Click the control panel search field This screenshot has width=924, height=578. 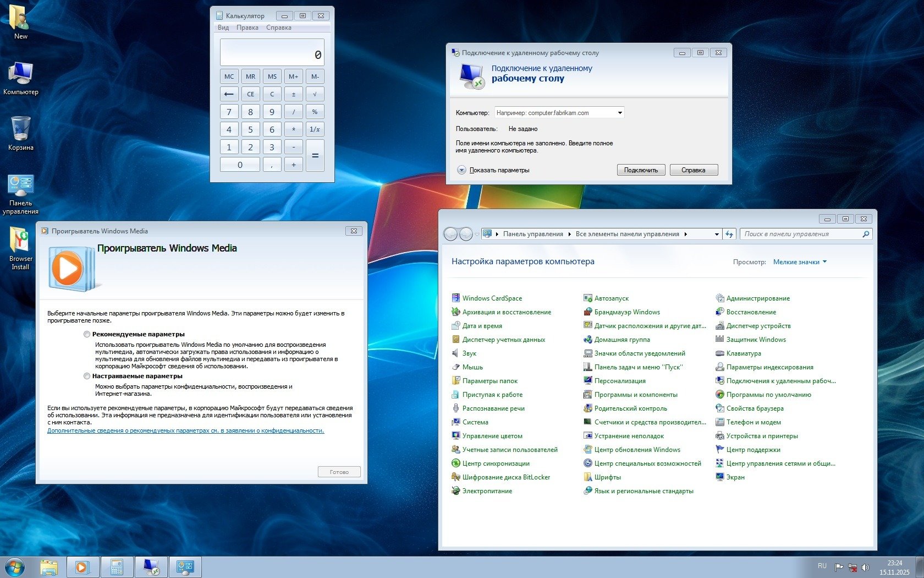[801, 234]
